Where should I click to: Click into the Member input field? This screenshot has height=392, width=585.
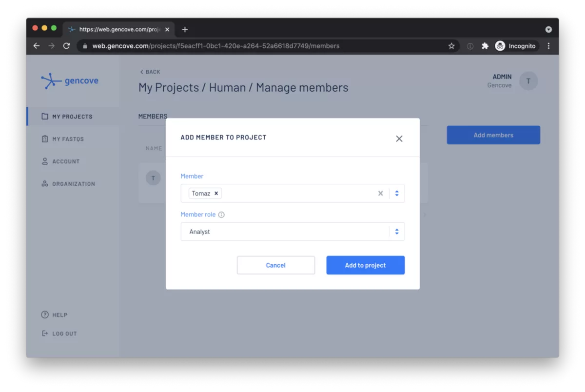pyautogui.click(x=297, y=194)
